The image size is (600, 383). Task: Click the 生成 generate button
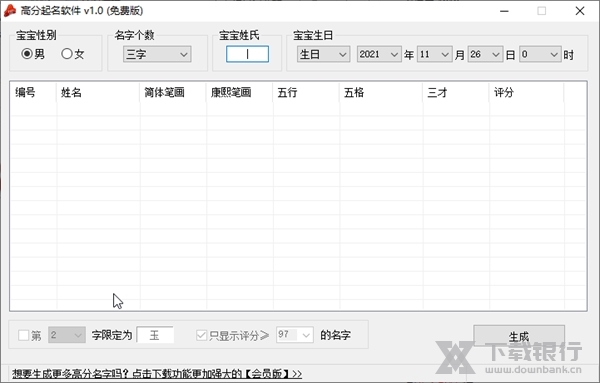[519, 336]
